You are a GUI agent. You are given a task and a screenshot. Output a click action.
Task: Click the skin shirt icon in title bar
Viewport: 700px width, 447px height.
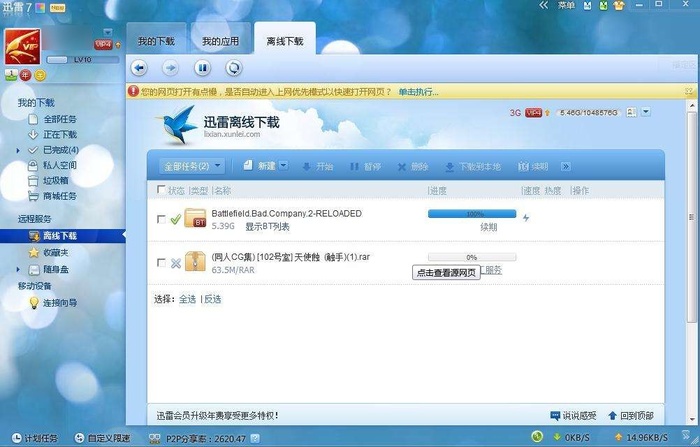click(x=619, y=5)
